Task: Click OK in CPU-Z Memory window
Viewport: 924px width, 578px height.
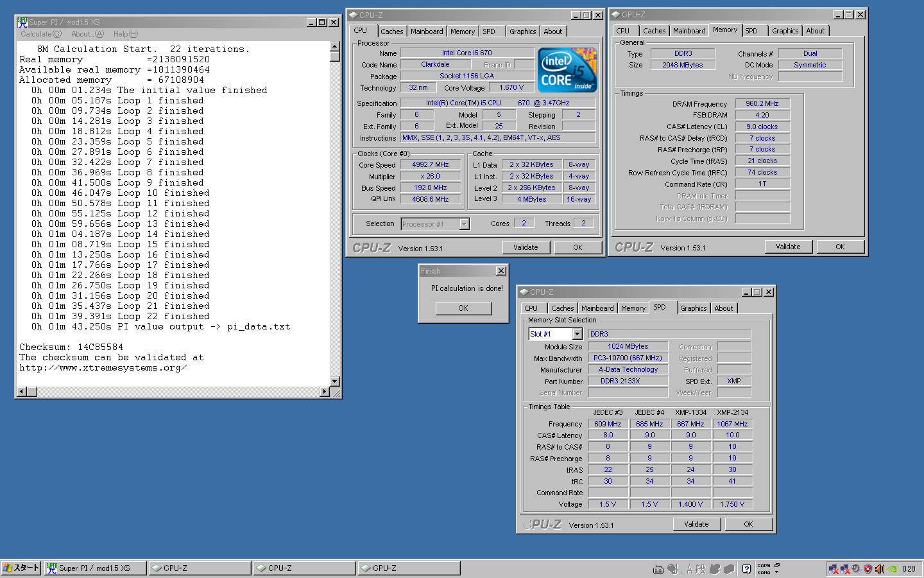Action: [x=840, y=247]
